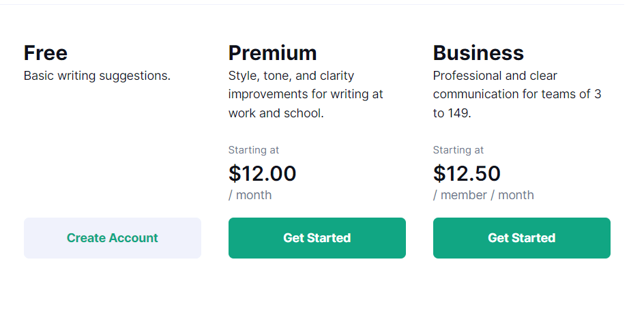Viewport: 644px width, 324px height.
Task: Click the 'Basic writing suggestions.' description
Action: pyautogui.click(x=97, y=76)
